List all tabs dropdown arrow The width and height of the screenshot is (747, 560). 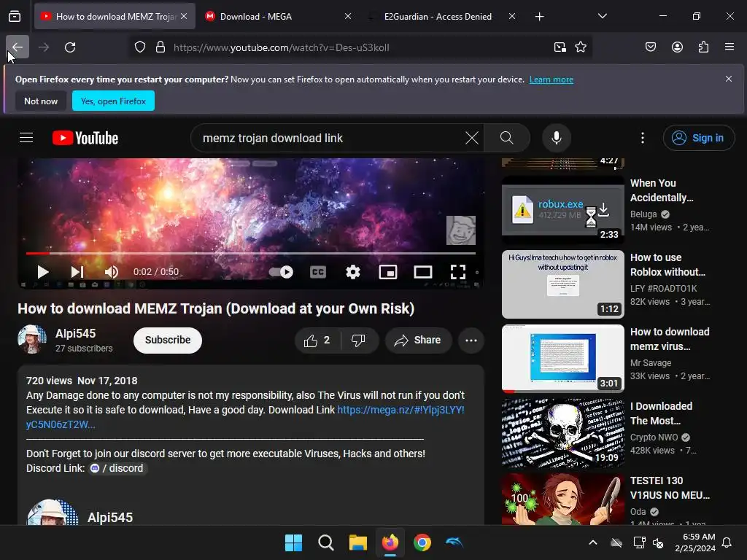pyautogui.click(x=602, y=16)
